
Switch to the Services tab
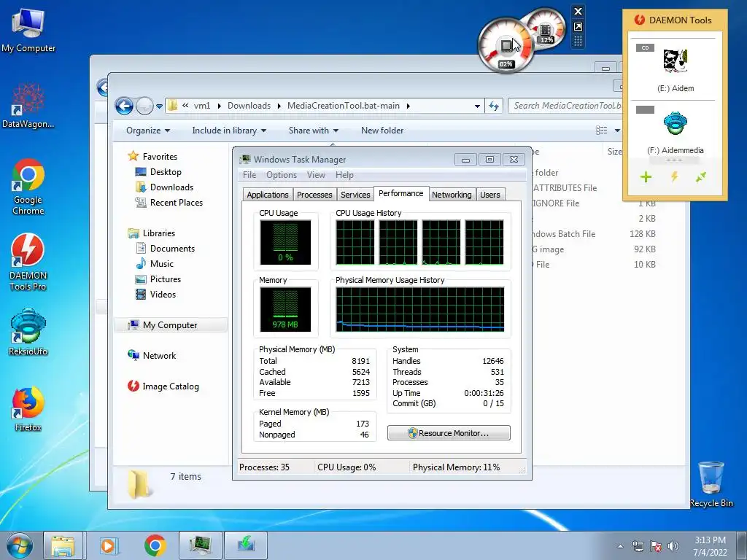[x=355, y=194]
